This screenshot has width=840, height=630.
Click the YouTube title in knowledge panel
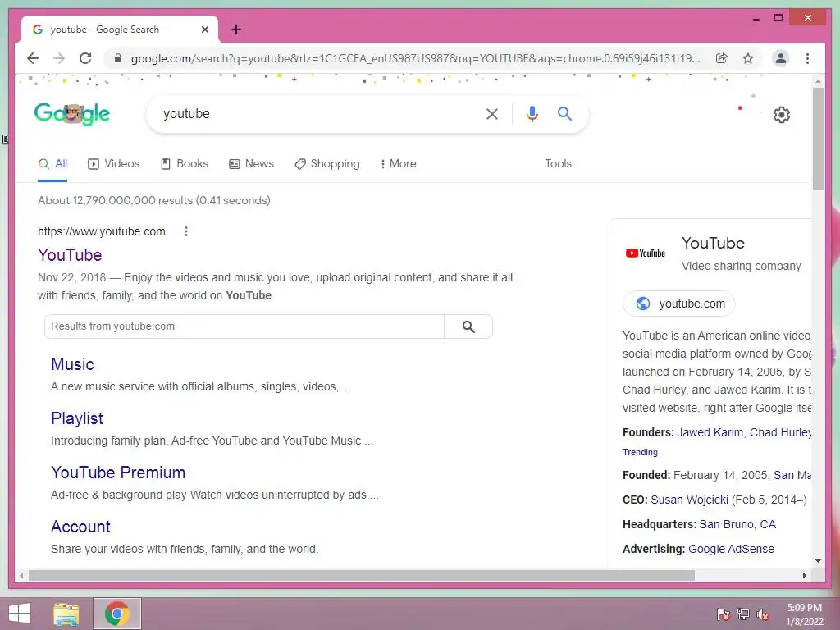click(713, 243)
